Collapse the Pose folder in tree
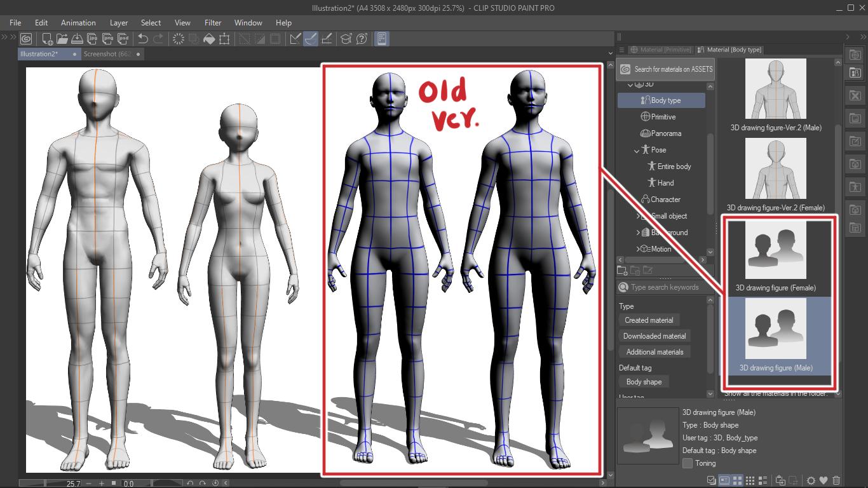This screenshot has width=868, height=488. [637, 150]
